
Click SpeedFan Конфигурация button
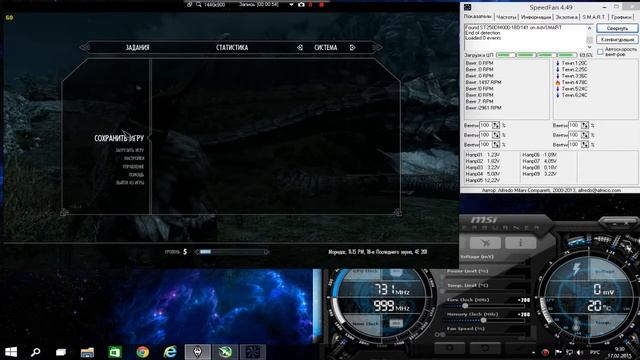(x=617, y=40)
